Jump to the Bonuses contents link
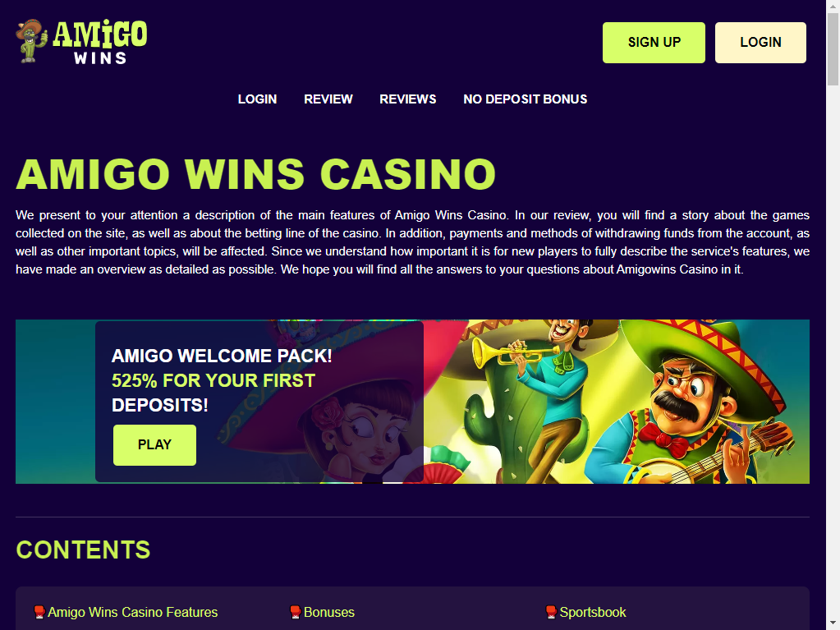 click(329, 612)
